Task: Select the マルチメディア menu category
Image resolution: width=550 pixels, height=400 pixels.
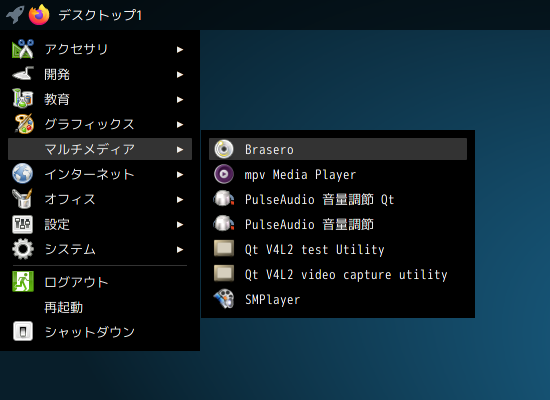Action: pyautogui.click(x=100, y=149)
